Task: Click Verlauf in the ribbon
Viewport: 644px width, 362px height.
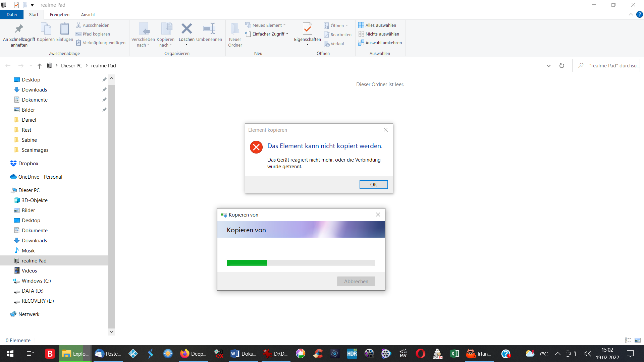Action: pyautogui.click(x=334, y=44)
